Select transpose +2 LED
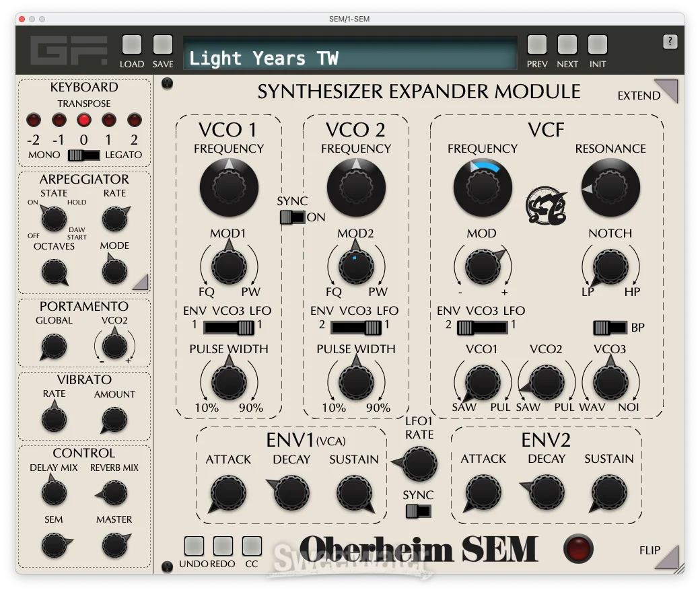The image size is (700, 592). (x=135, y=121)
